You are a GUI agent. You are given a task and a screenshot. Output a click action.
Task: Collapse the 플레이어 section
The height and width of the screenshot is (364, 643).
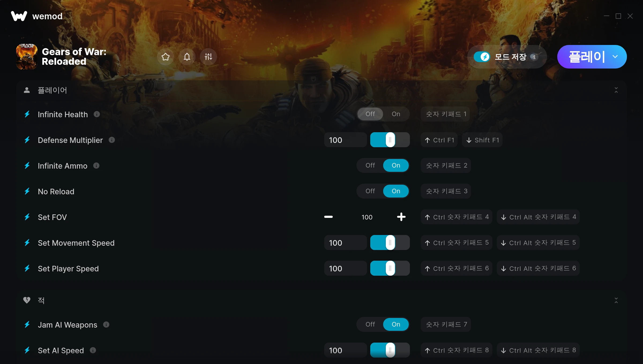click(616, 90)
